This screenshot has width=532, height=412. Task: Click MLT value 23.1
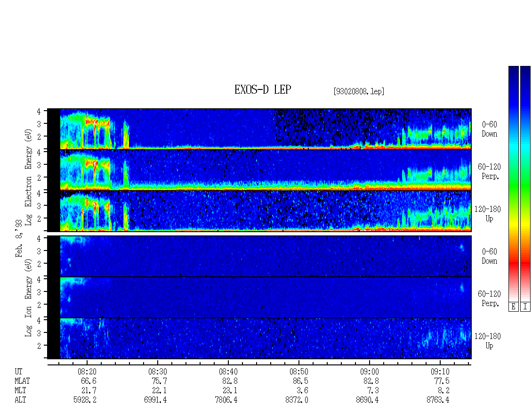pos(230,391)
